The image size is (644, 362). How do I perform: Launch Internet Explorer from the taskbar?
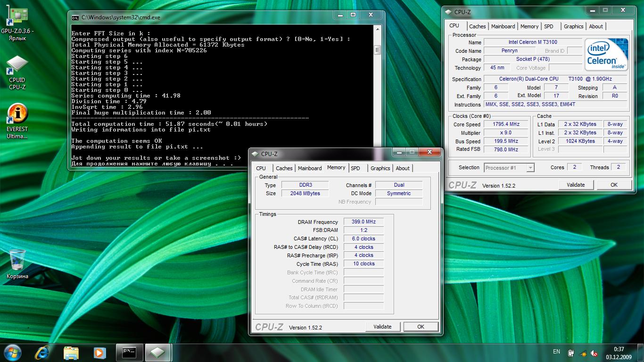click(43, 353)
